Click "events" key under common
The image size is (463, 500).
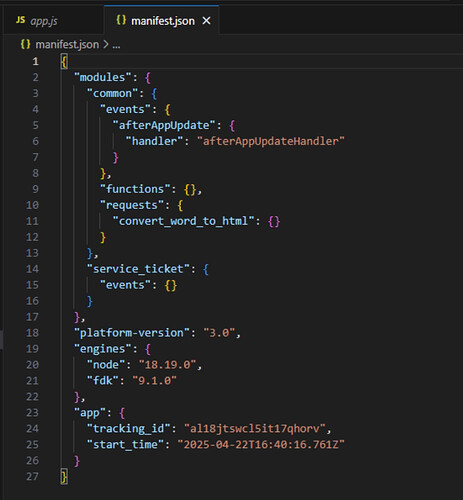tap(125, 109)
